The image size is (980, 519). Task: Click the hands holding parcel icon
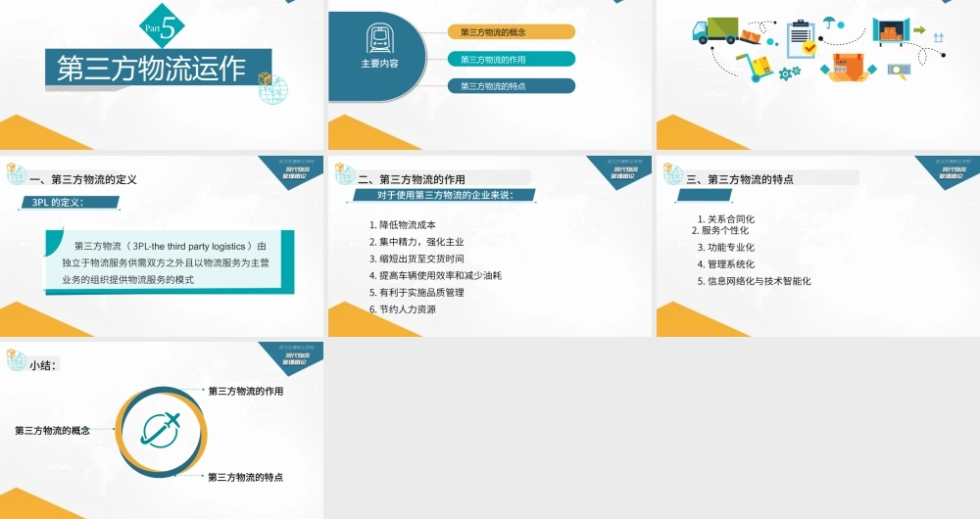tap(848, 68)
